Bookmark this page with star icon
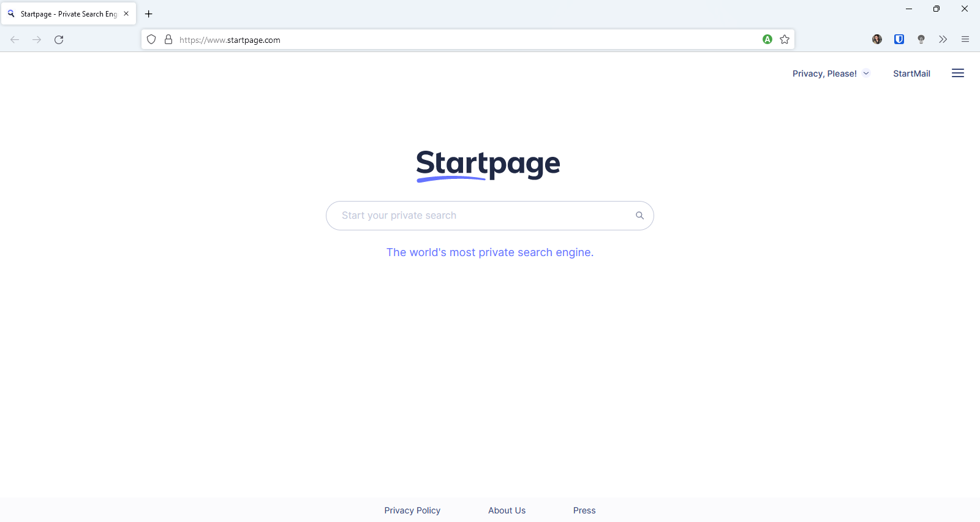The height and width of the screenshot is (522, 980). point(785,39)
